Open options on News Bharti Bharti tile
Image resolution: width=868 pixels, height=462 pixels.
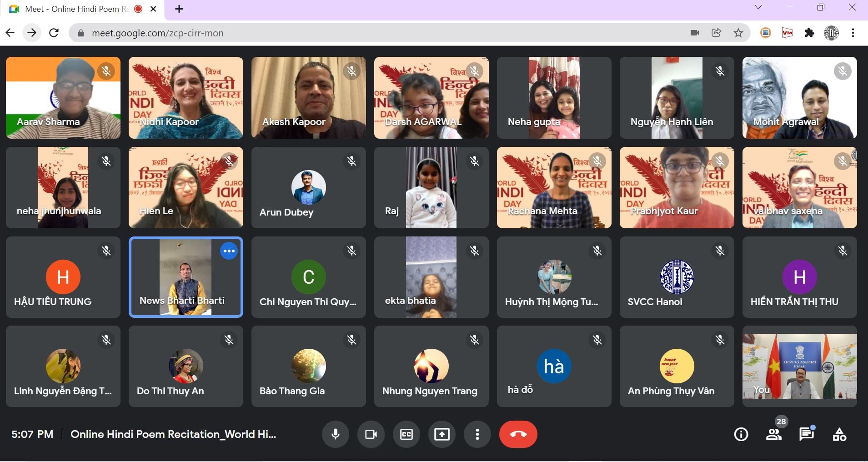tap(229, 251)
